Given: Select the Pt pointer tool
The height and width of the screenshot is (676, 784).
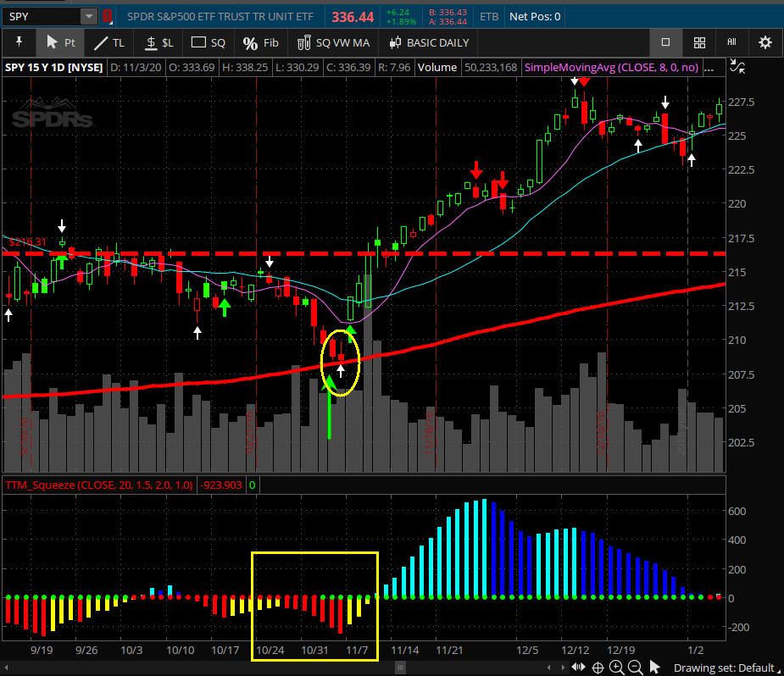Looking at the screenshot, I should coord(60,42).
